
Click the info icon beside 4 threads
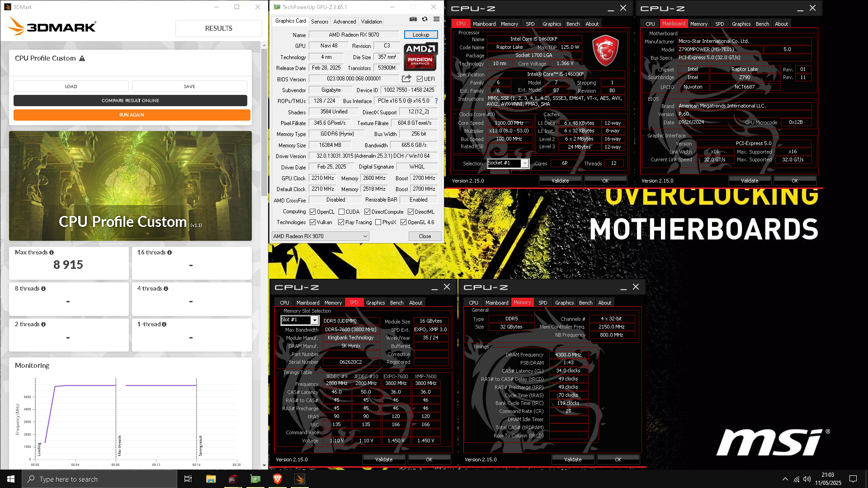tap(166, 289)
